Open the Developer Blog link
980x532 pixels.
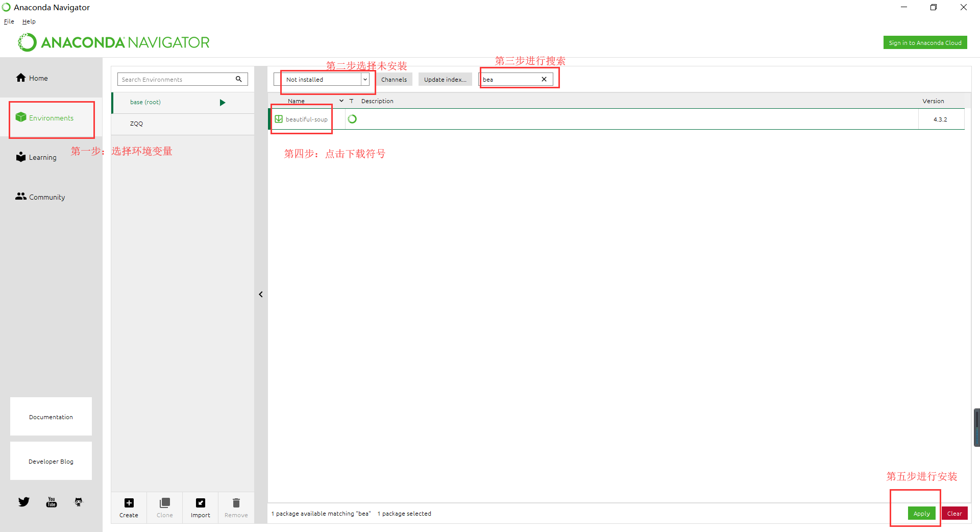tap(51, 461)
